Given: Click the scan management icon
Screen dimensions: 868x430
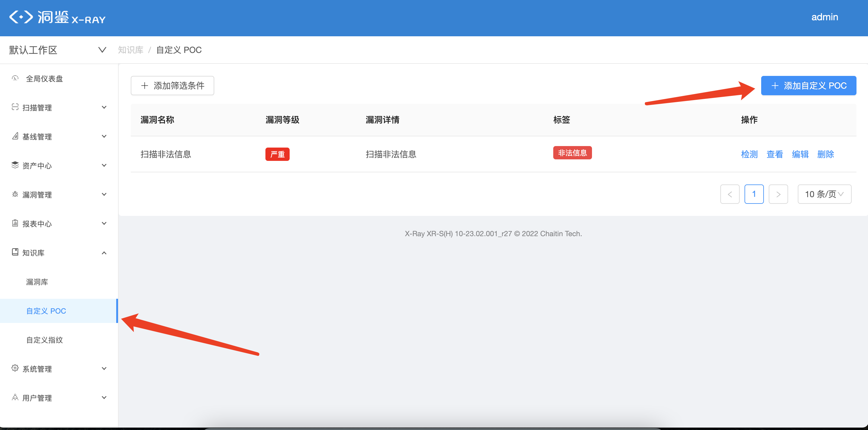Looking at the screenshot, I should pos(15,107).
